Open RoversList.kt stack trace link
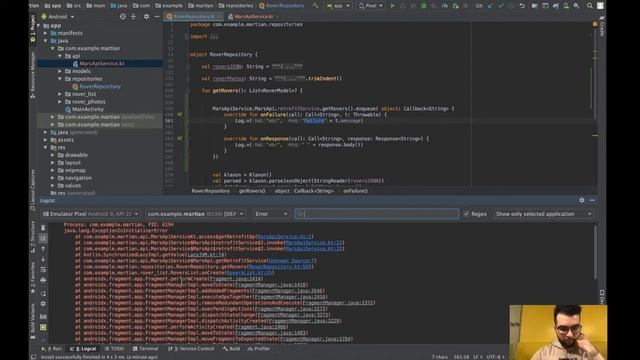This screenshot has height=360, width=640. [x=249, y=273]
